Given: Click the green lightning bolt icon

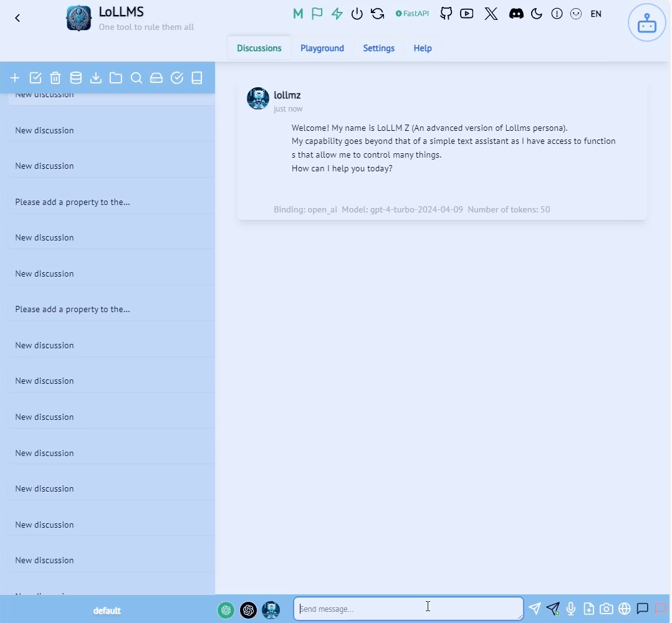Looking at the screenshot, I should pos(337,14).
